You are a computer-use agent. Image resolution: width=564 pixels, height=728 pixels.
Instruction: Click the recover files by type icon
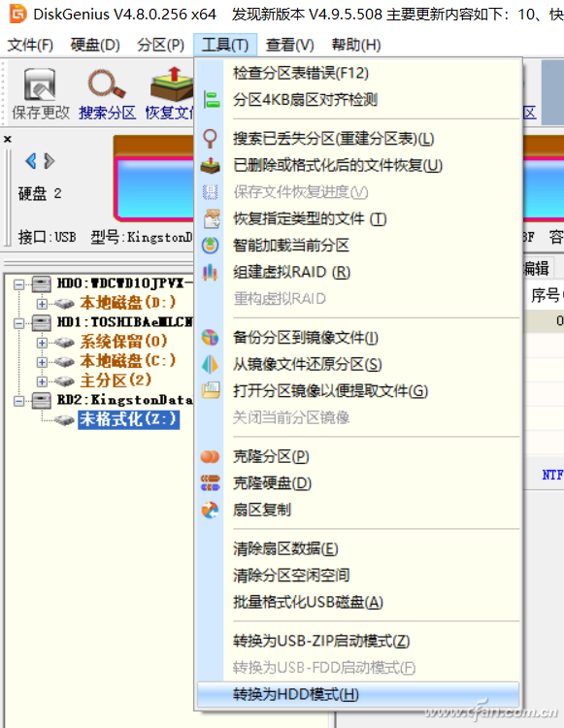point(212,218)
